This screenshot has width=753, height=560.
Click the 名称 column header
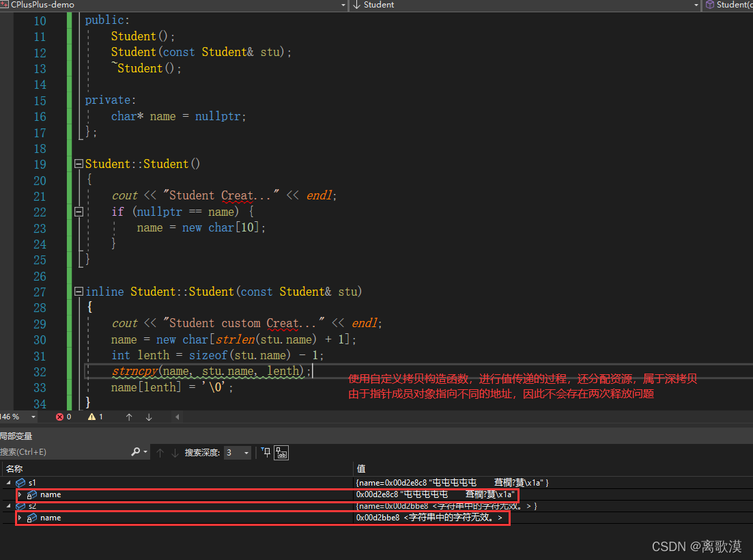(x=14, y=468)
